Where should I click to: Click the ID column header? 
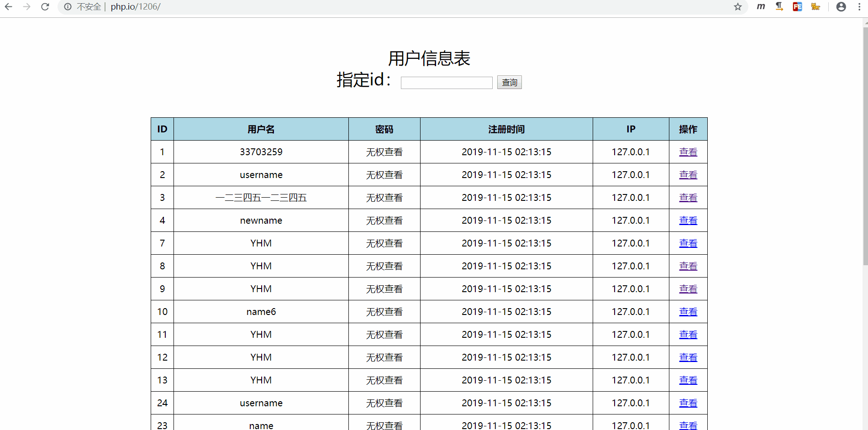point(162,129)
